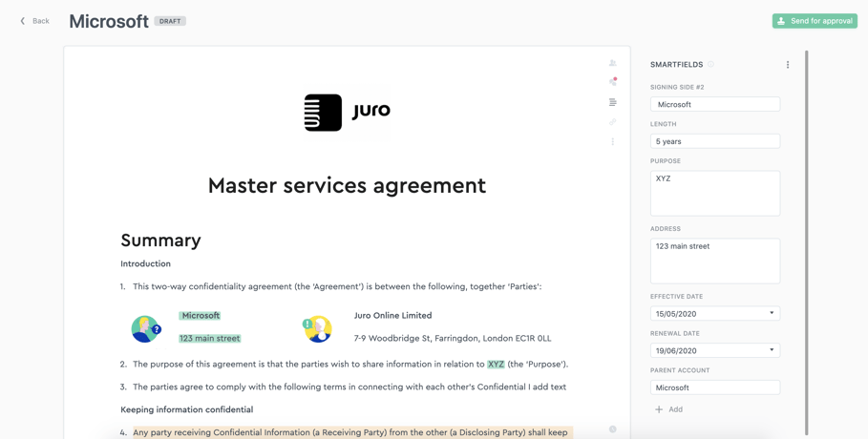The height and width of the screenshot is (439, 868).
Task: Click the Juro Online Limited party name
Action: (x=393, y=316)
